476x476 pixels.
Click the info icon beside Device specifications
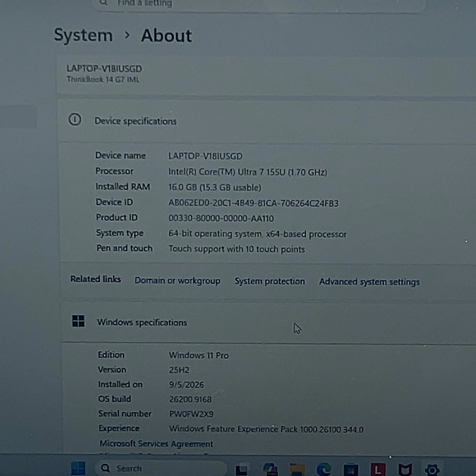tap(75, 120)
